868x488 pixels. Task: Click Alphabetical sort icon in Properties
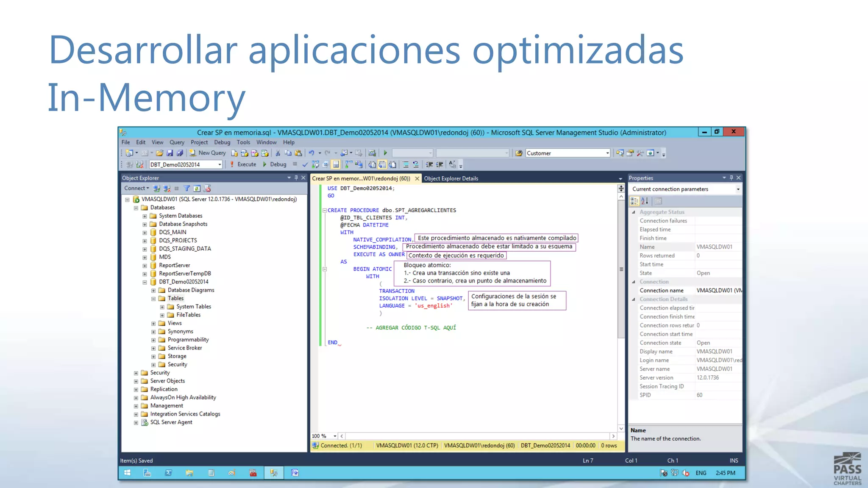pyautogui.click(x=645, y=201)
